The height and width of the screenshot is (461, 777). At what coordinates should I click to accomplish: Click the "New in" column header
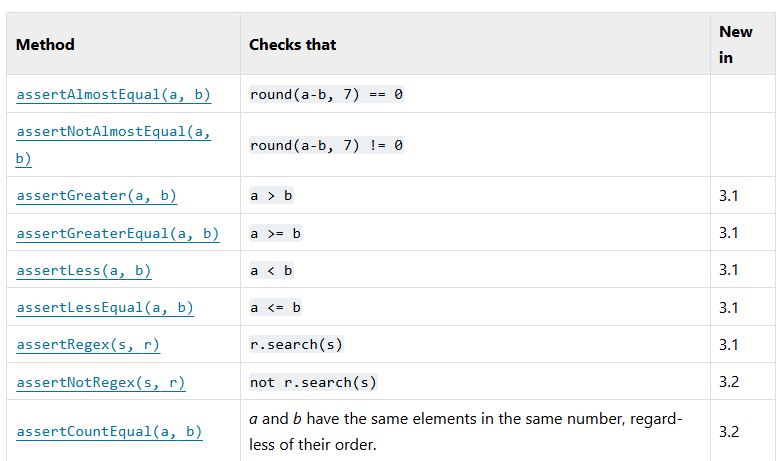coord(735,45)
